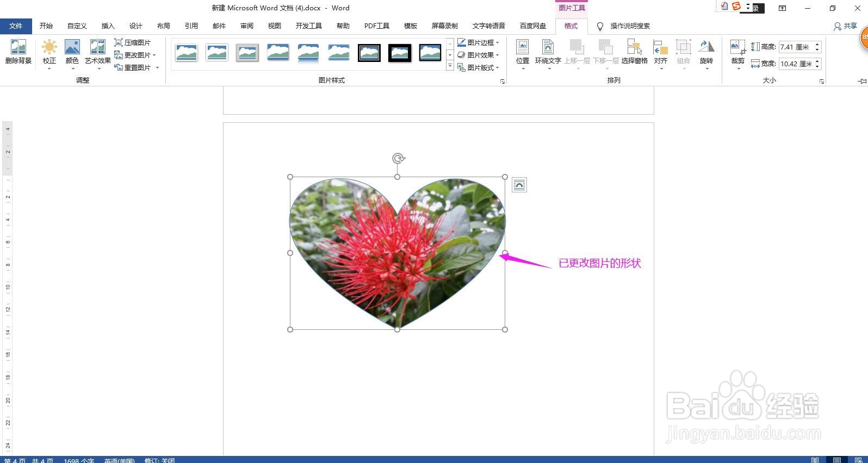Click Compress Pictures (压缩图片)
Viewport: 868px width, 463px height.
click(132, 42)
